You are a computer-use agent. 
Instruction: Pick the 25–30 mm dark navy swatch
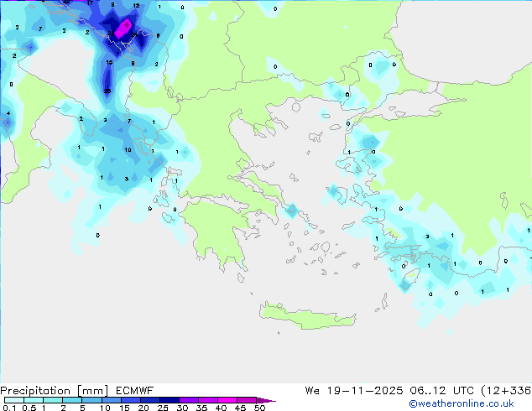[x=169, y=400]
